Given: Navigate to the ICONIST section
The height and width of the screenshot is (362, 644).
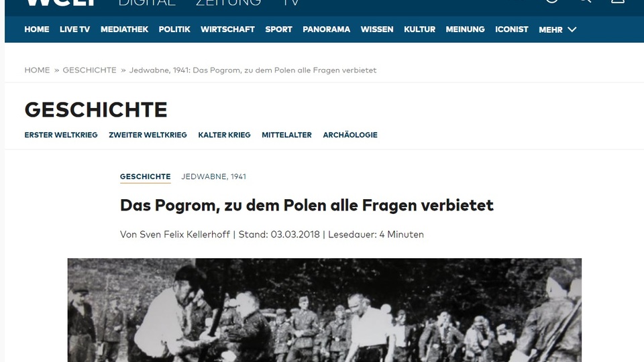Looking at the screenshot, I should coord(511,29).
